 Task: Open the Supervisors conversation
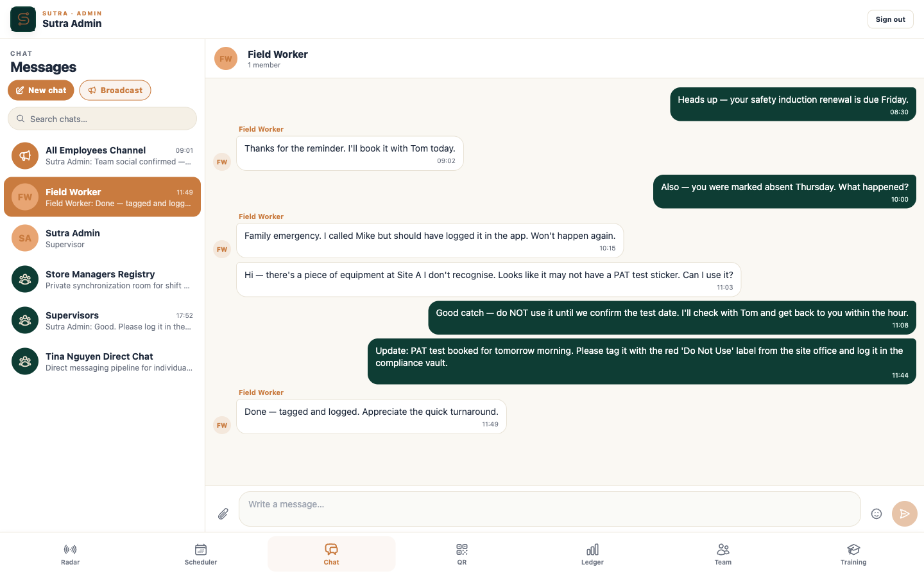102,320
